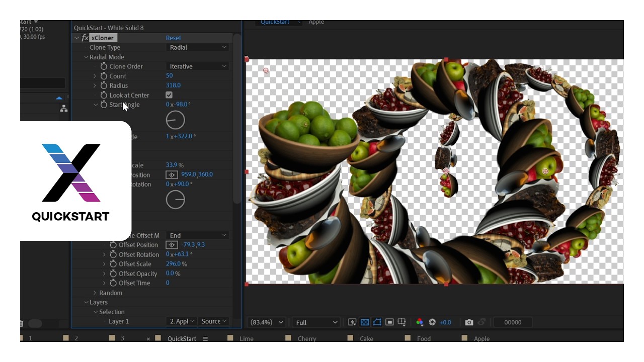Open the channel and color management icon
The width and height of the screenshot is (644, 362).
click(421, 322)
